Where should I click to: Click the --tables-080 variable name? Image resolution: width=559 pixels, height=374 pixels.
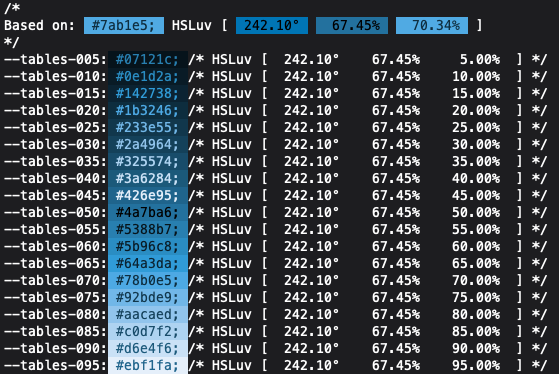(55, 315)
